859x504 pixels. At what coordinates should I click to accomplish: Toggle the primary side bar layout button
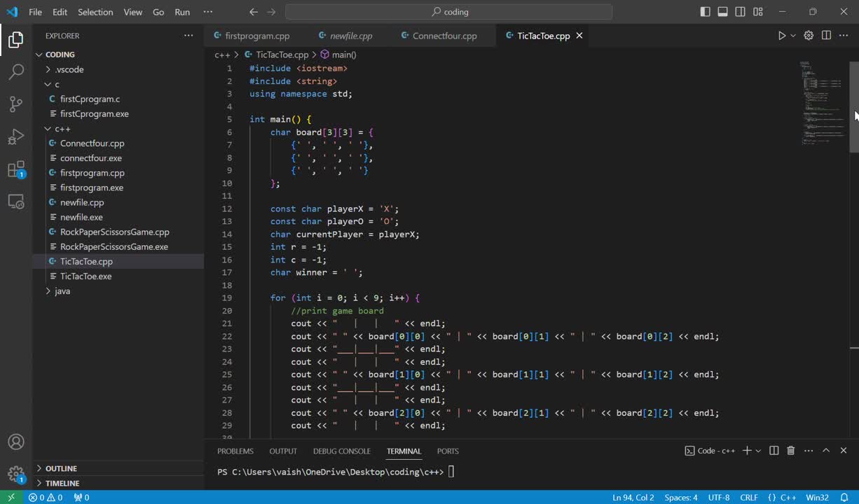(705, 12)
